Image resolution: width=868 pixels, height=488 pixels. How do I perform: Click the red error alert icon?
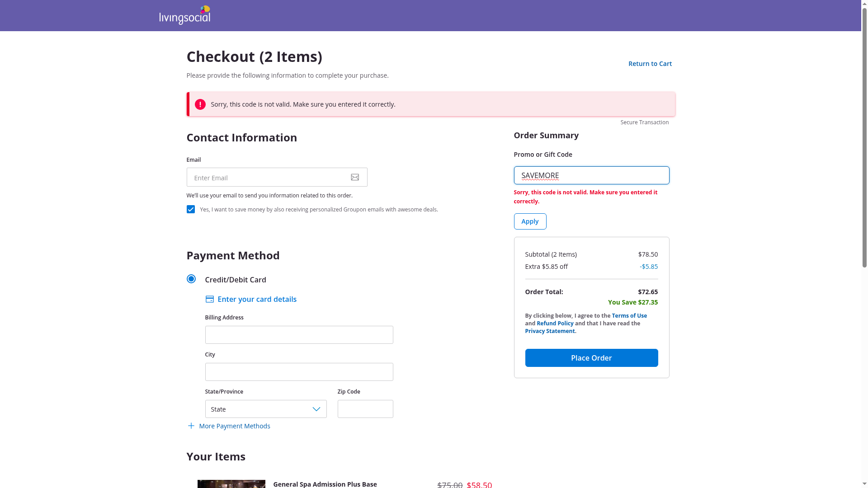[200, 104]
